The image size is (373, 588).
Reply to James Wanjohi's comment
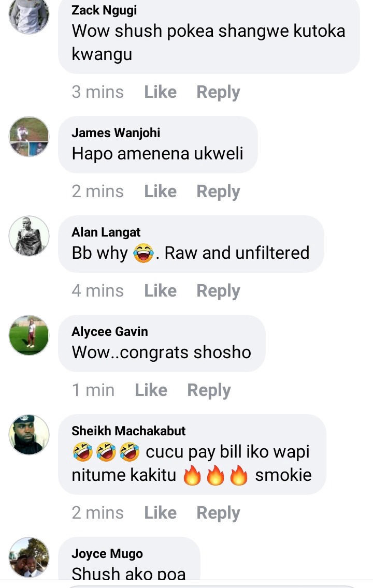click(218, 192)
